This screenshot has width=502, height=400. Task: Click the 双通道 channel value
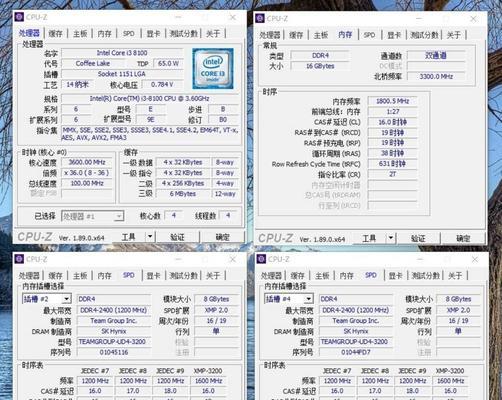coord(436,55)
